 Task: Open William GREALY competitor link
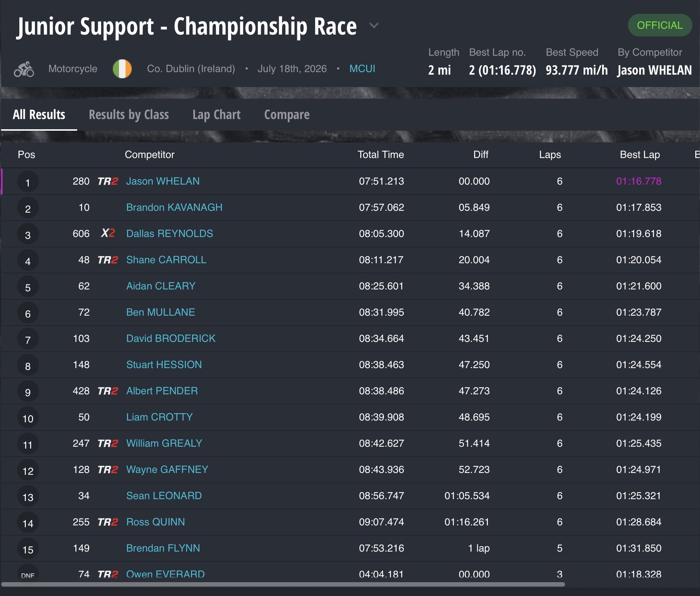(164, 443)
